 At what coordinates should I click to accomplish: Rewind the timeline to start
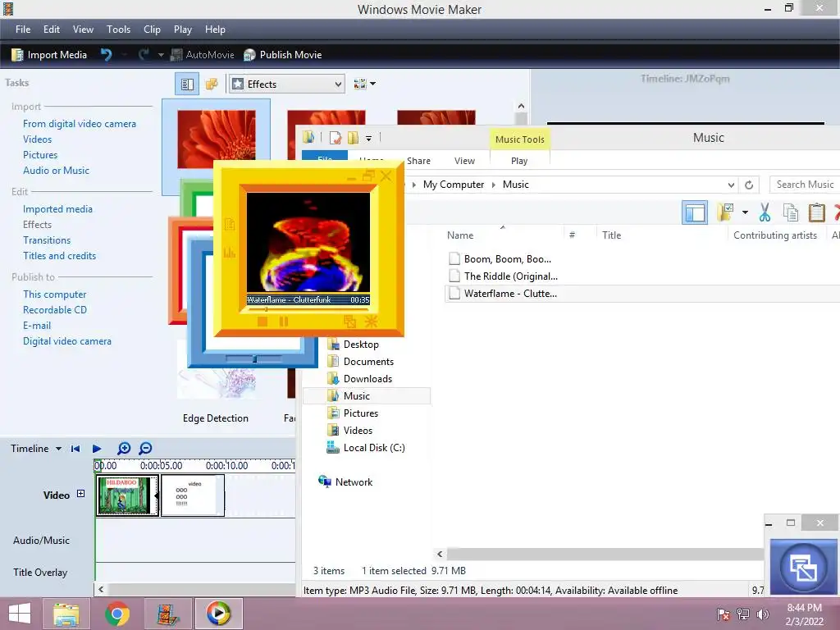75,449
